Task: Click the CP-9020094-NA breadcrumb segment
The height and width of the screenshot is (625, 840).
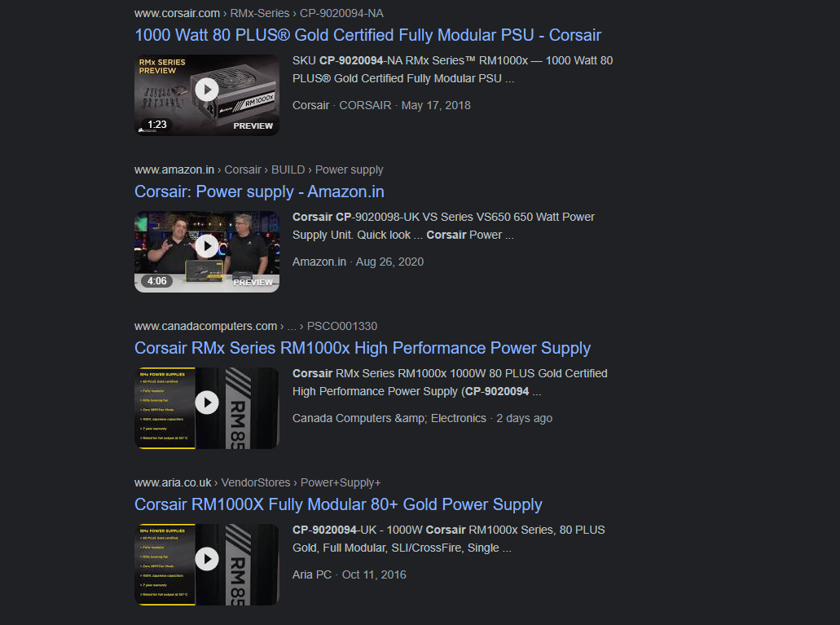Action: (x=342, y=13)
